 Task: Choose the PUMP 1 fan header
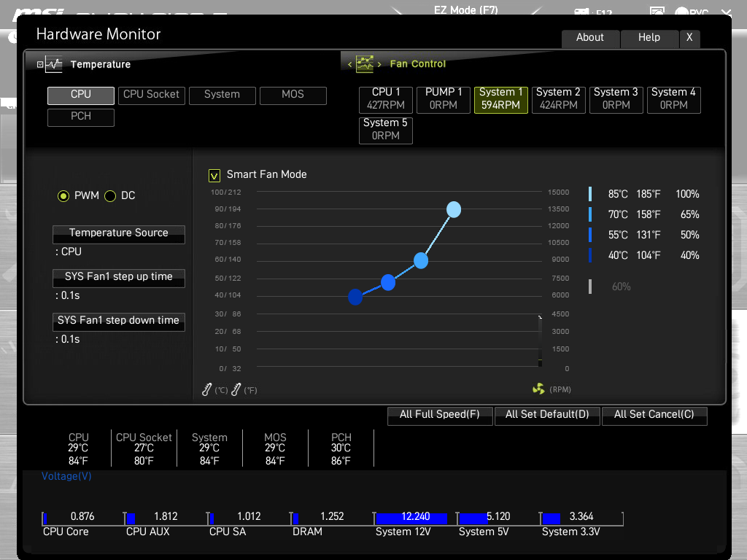(x=444, y=99)
